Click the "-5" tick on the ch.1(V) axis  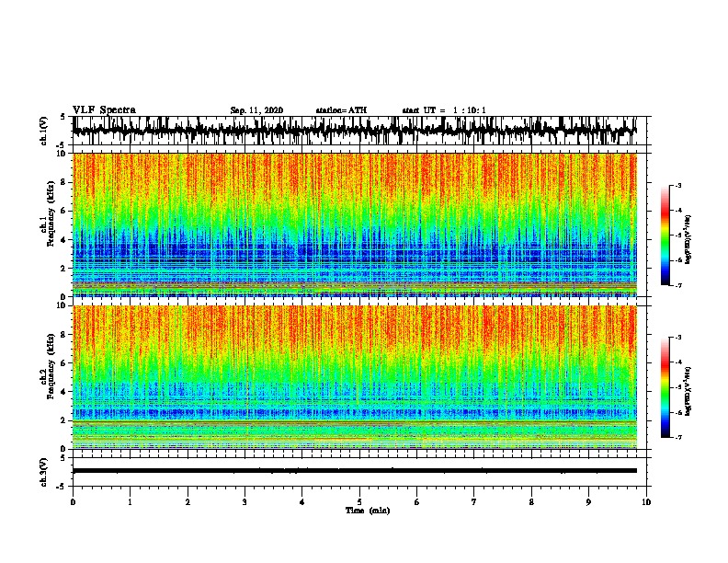[62, 145]
